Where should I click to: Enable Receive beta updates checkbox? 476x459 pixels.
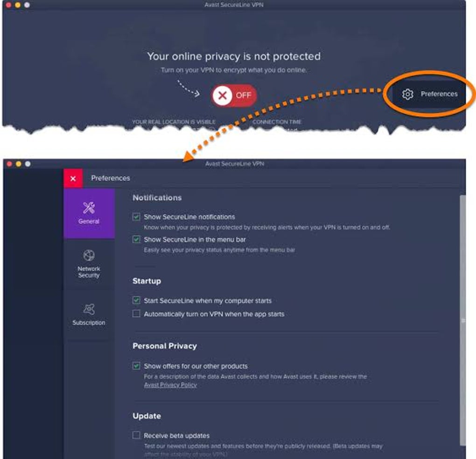coord(136,435)
